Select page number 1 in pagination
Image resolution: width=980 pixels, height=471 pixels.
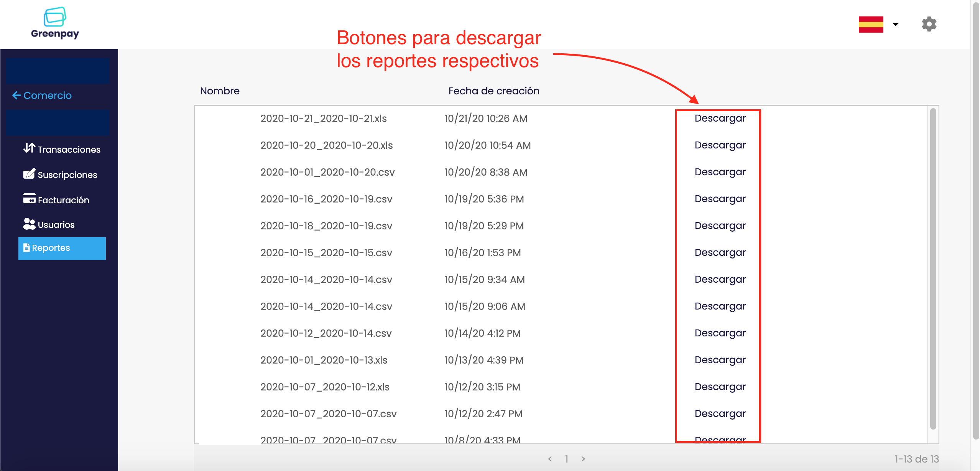click(566, 459)
